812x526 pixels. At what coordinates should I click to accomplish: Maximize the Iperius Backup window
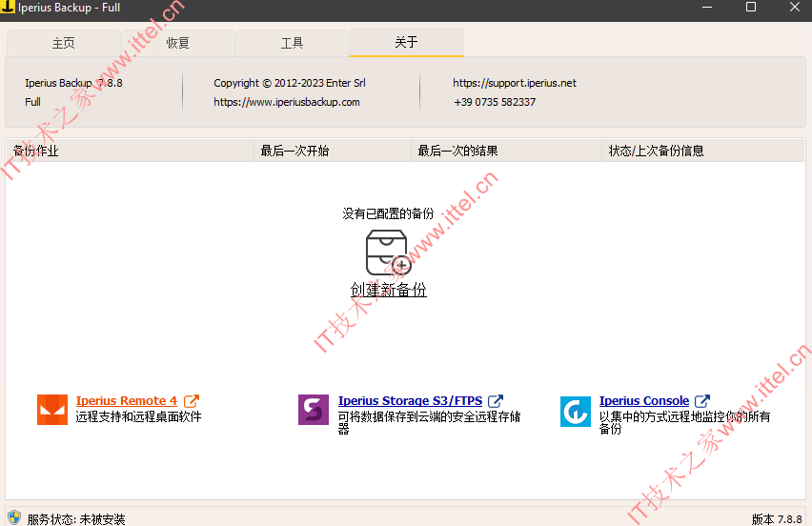click(751, 8)
